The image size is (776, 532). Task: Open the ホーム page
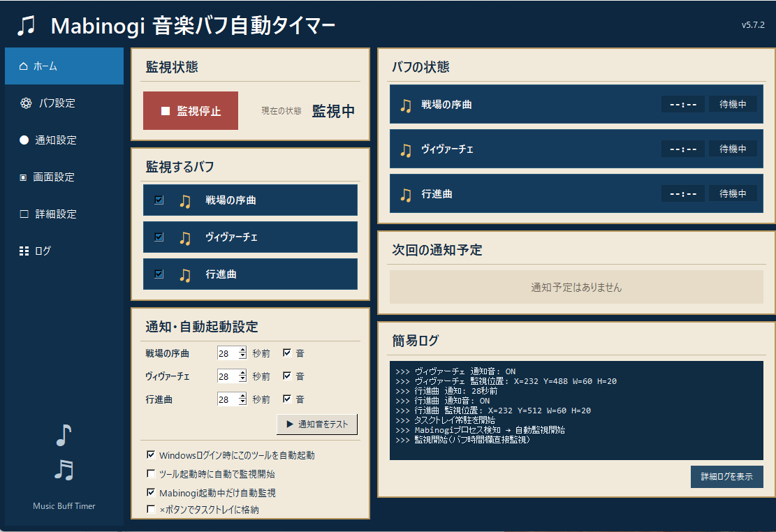(64, 66)
